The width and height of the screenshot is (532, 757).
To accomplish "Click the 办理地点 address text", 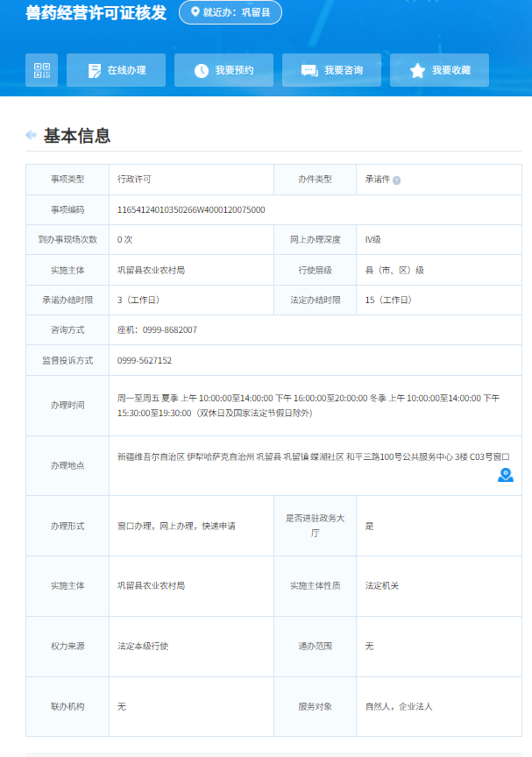I will (x=313, y=456).
